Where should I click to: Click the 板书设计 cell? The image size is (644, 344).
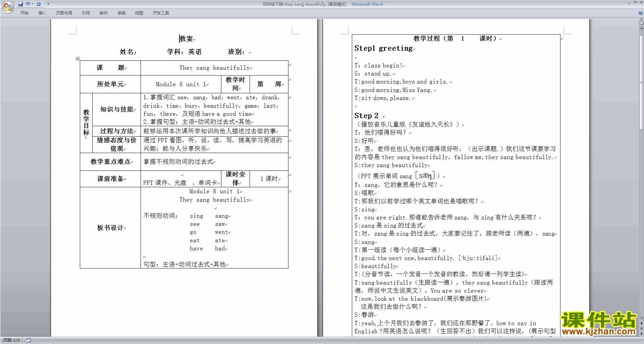(x=110, y=228)
